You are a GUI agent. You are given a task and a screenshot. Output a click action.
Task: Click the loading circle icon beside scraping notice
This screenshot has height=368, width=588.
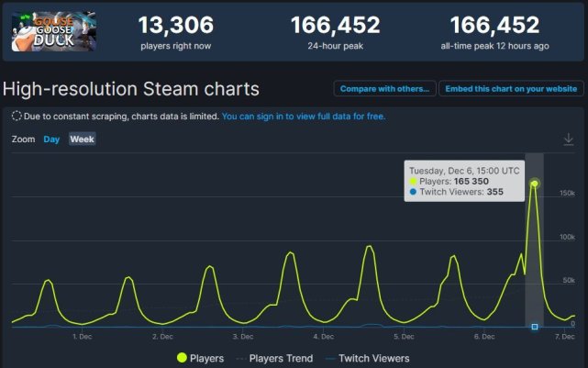17,116
